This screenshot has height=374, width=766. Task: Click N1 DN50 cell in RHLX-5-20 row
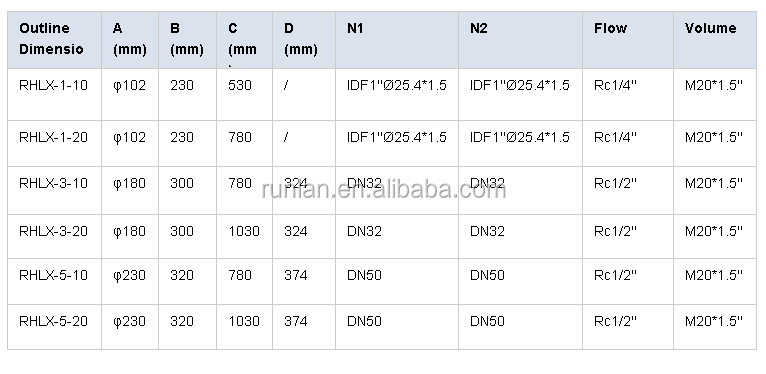pyautogui.click(x=397, y=327)
